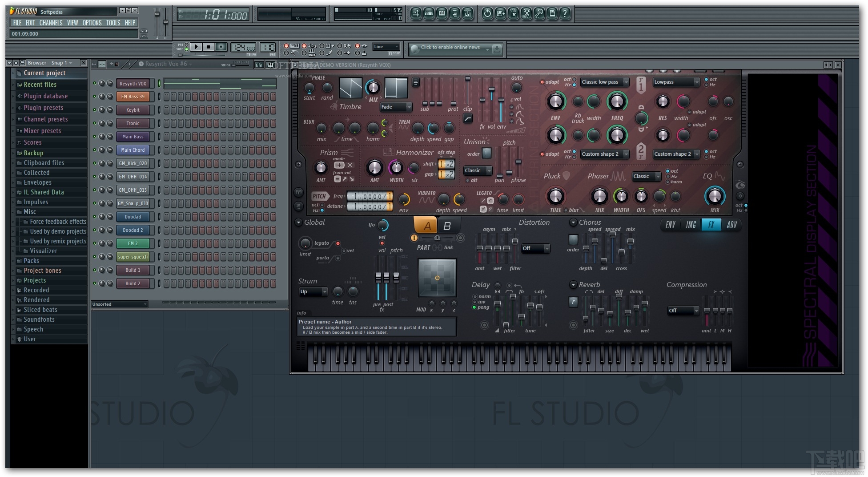Open the CHANNELS menu
Viewport: 868px width, 477px height.
[x=51, y=23]
